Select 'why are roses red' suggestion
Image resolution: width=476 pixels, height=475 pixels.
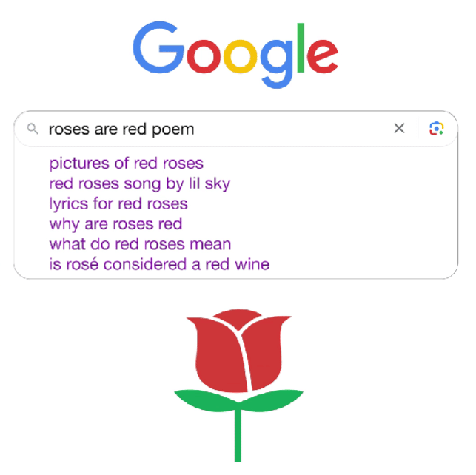click(115, 224)
